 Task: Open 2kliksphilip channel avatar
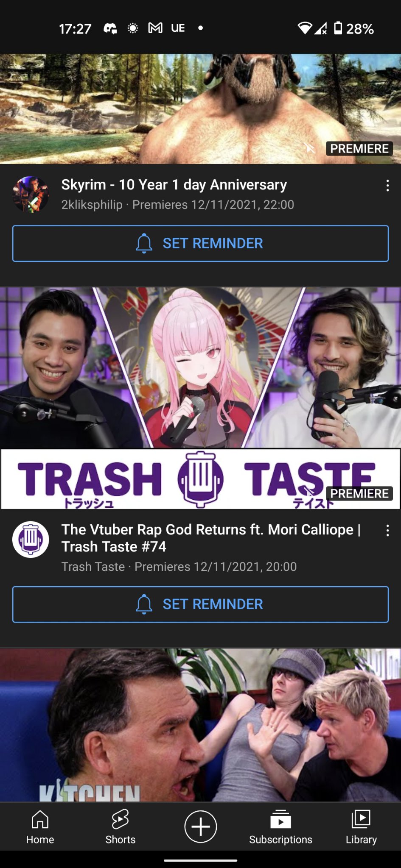coord(31,195)
